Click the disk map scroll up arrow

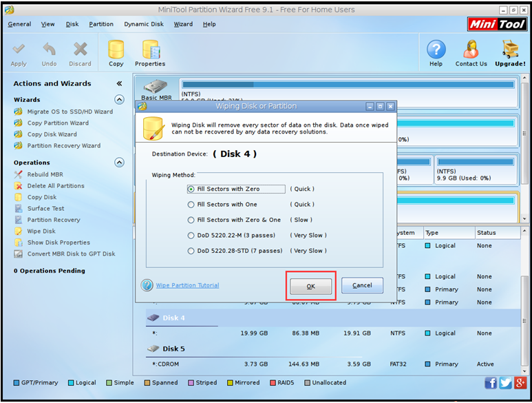(x=524, y=78)
